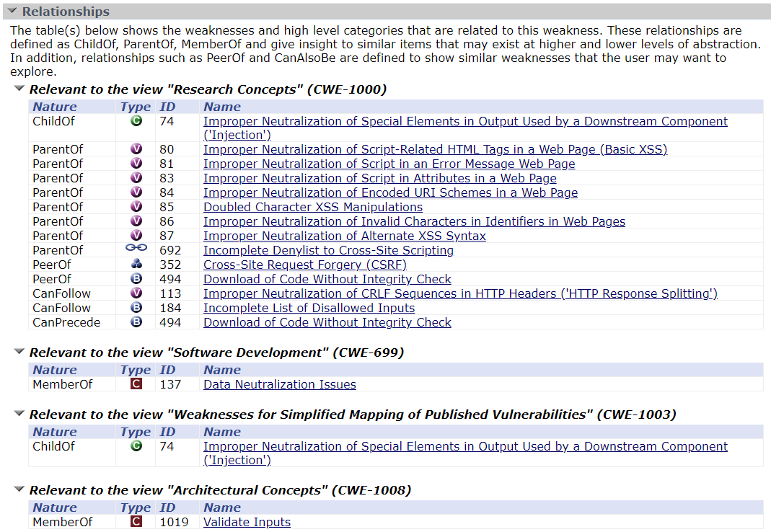Open Download of Code link in PeerOf row
This screenshot has height=532, width=771.
coord(327,279)
